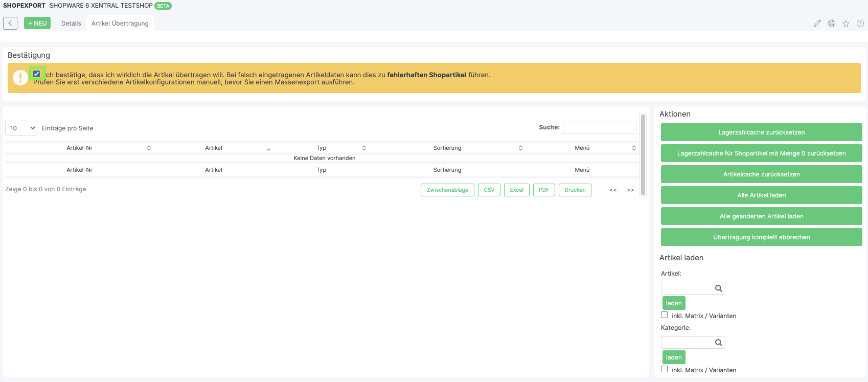Screen dimensions: 868x382
Task: Export the table as CSV
Action: click(x=489, y=190)
